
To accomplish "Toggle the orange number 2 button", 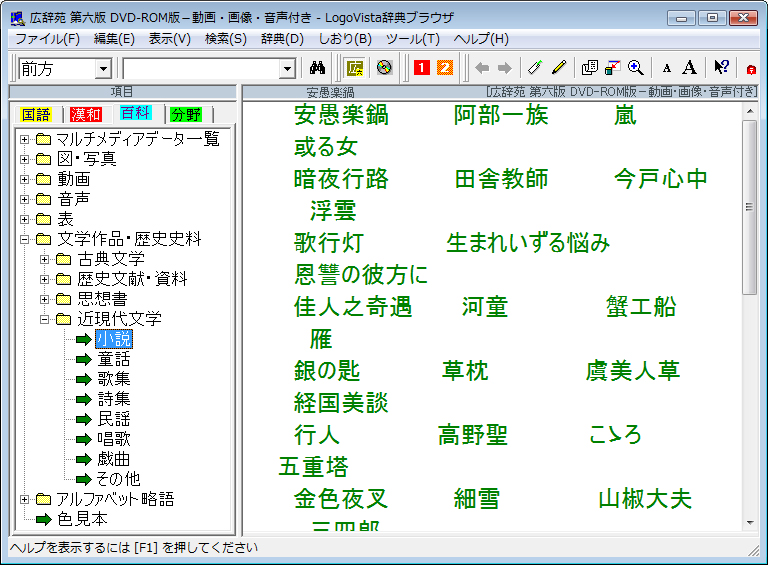I will tap(445, 68).
